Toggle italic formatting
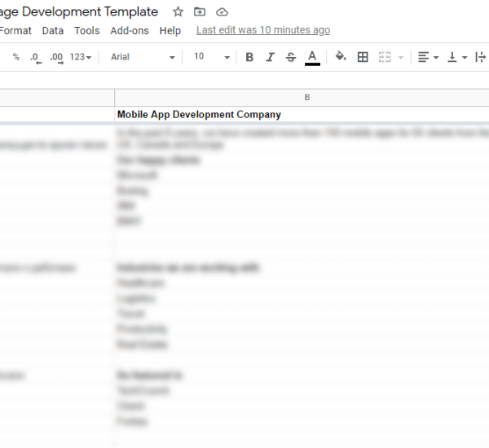 (x=271, y=57)
